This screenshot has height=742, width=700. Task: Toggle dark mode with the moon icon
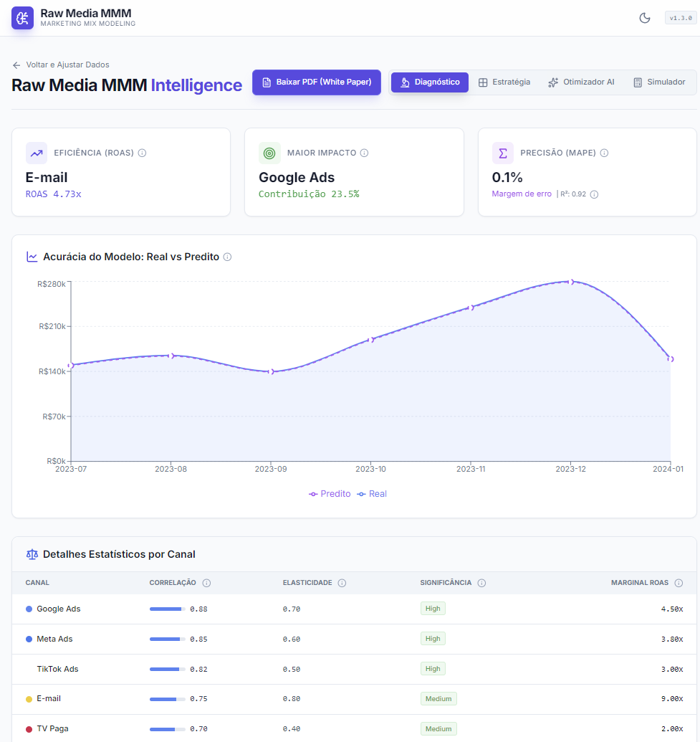[x=645, y=18]
